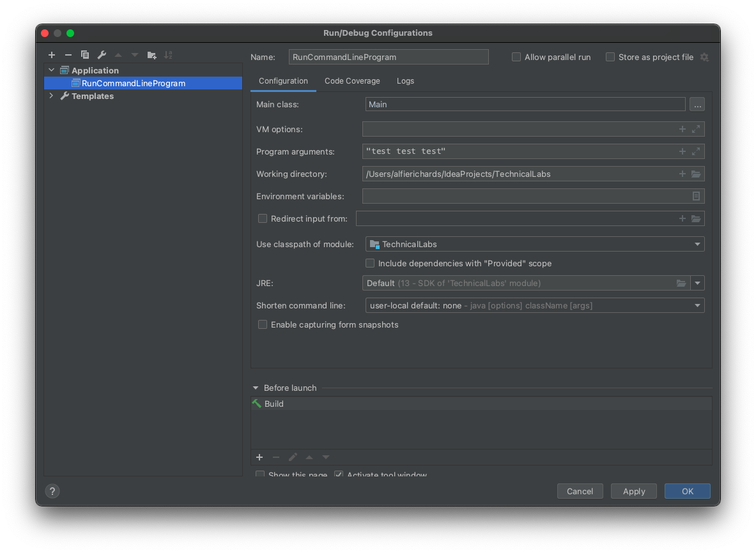Browse for Main class with ellipsis button
This screenshot has width=756, height=553.
[697, 105]
